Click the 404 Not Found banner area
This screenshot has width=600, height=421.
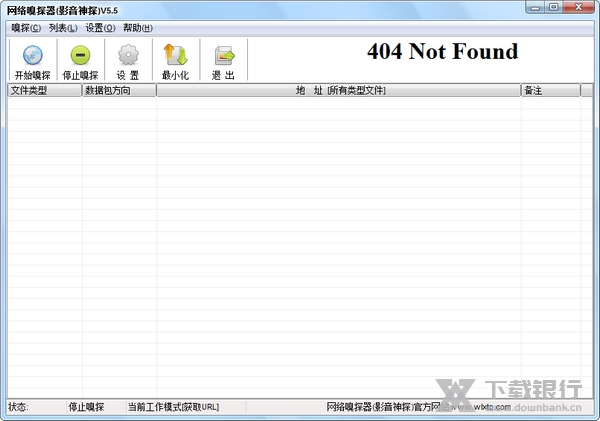tap(442, 52)
